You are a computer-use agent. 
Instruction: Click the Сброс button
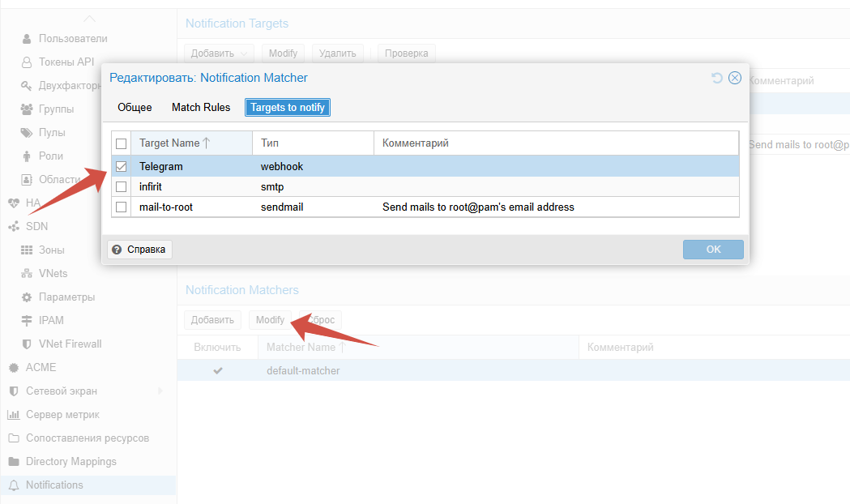(x=321, y=320)
